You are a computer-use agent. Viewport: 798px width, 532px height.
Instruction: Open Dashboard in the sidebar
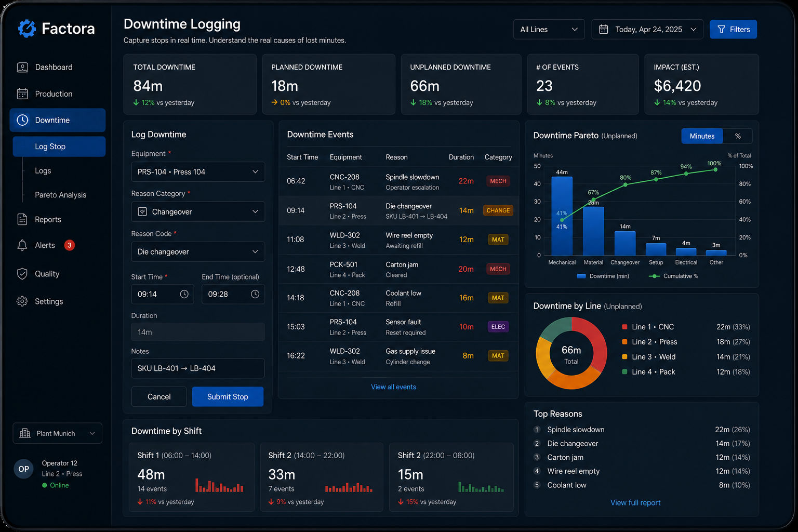coord(57,67)
